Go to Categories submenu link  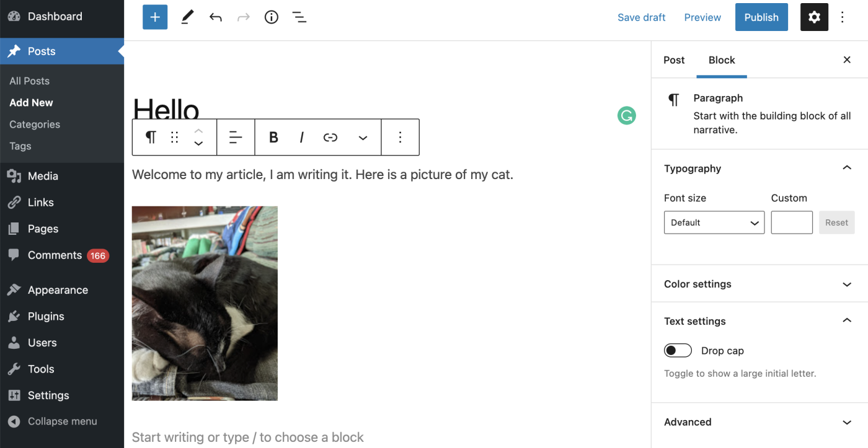pyautogui.click(x=35, y=124)
